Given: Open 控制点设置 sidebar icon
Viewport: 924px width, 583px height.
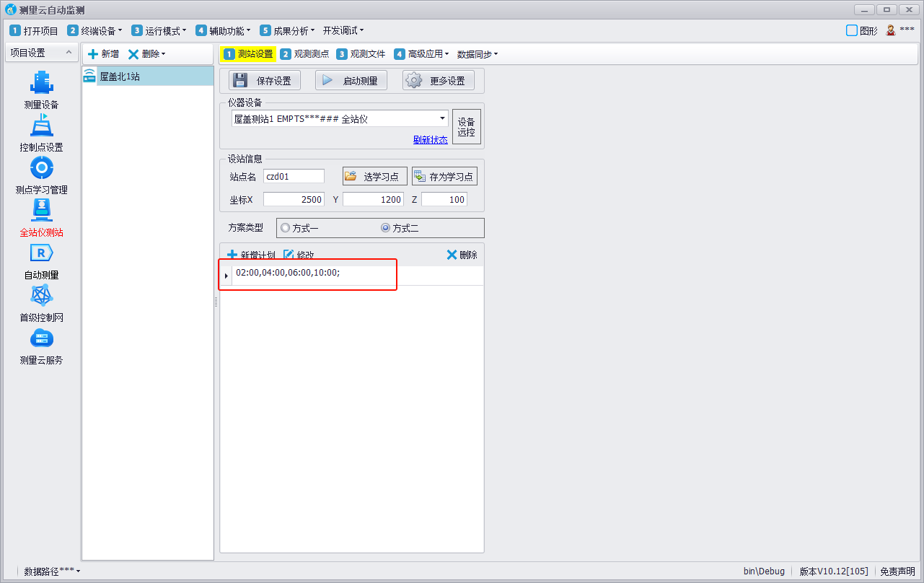Looking at the screenshot, I should pos(41,126).
